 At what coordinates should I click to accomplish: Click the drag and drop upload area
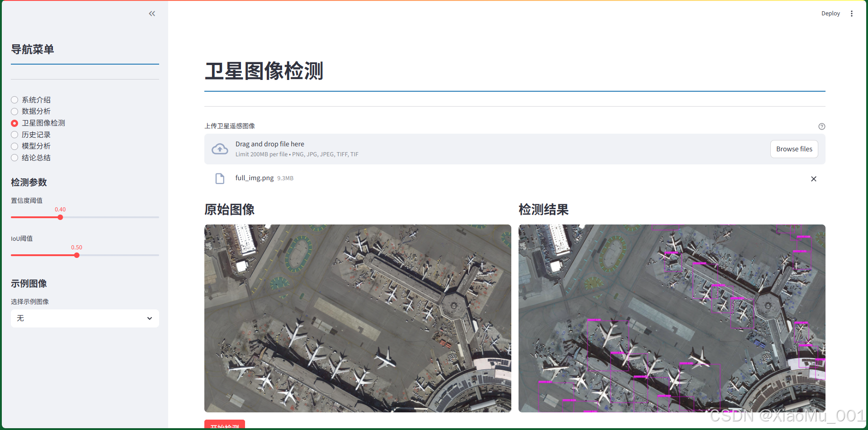(515, 149)
